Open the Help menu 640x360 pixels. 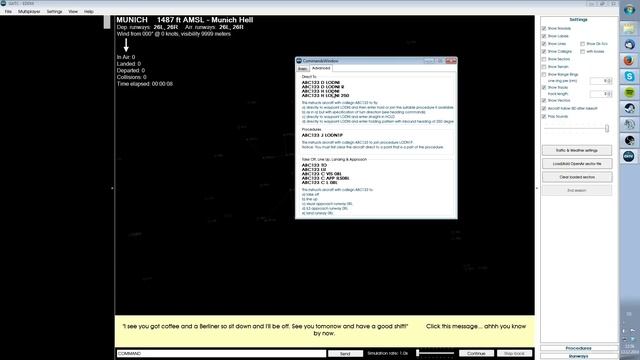(x=89, y=11)
